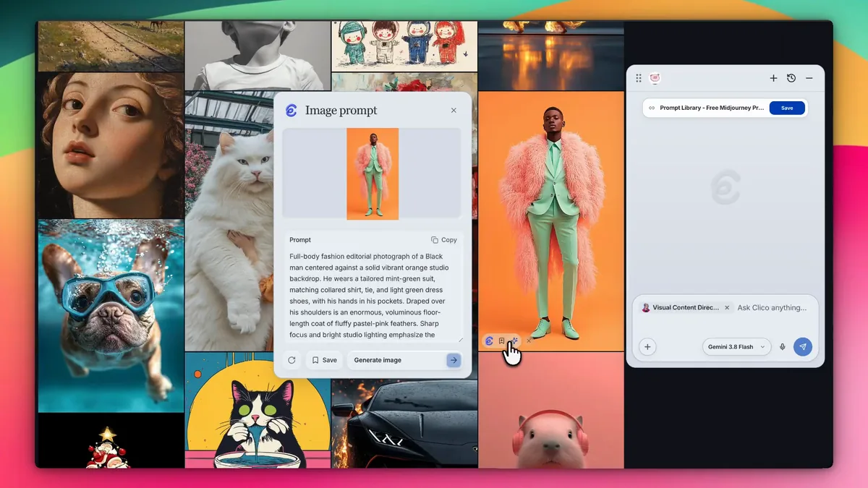This screenshot has width=868, height=488.
Task: Click the pig avatar icon in the Clico panel
Action: click(x=655, y=78)
